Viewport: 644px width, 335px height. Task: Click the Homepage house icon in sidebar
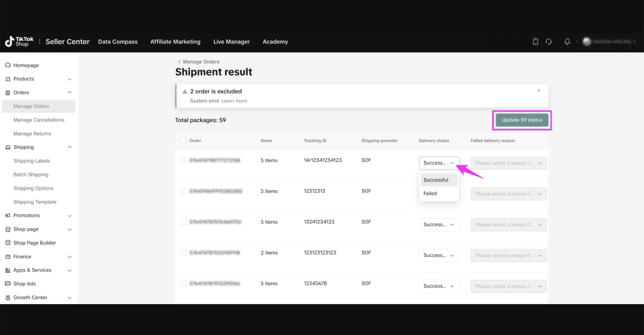coord(8,65)
